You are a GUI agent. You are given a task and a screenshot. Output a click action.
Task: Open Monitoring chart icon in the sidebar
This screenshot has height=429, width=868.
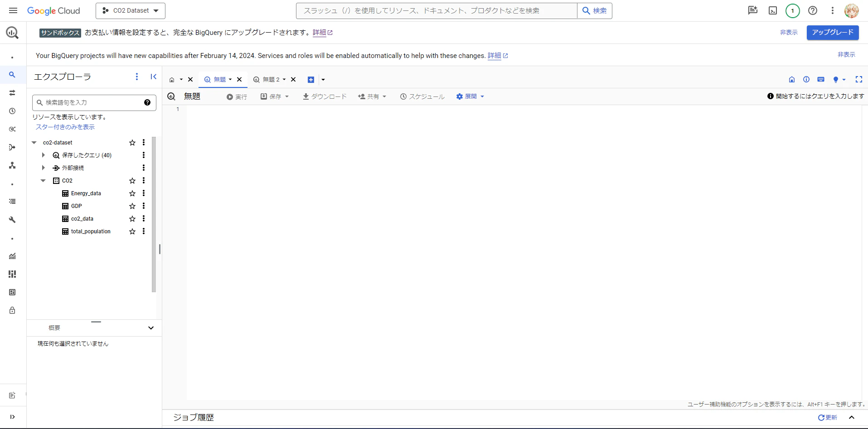tap(12, 256)
